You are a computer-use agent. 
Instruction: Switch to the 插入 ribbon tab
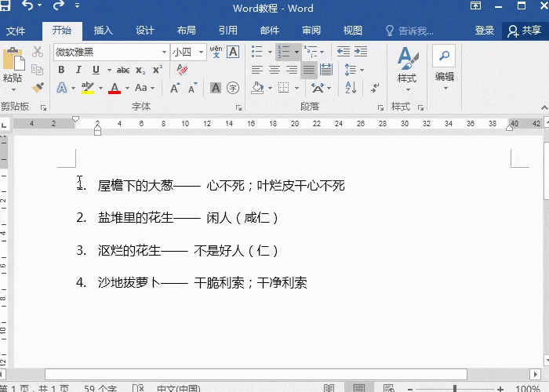pos(104,31)
